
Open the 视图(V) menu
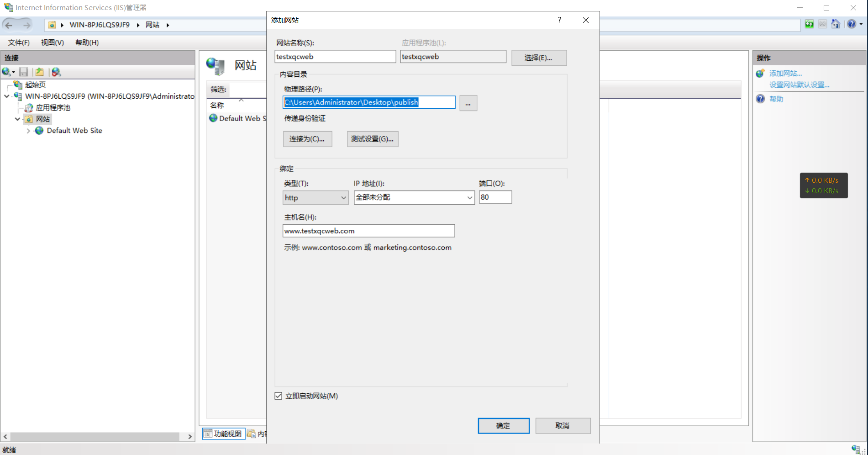(53, 42)
